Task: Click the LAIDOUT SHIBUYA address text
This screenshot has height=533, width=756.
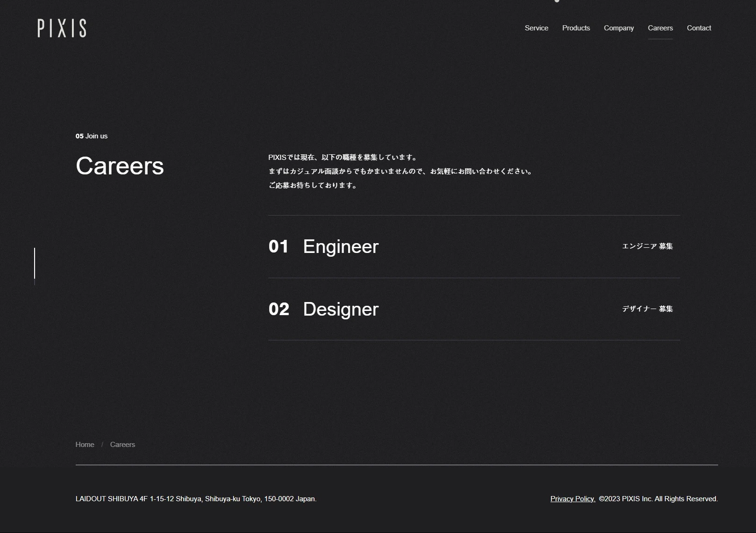Action: [196, 499]
